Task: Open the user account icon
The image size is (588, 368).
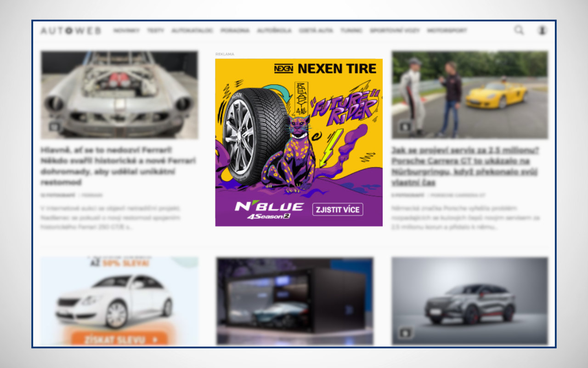Action: tap(542, 30)
